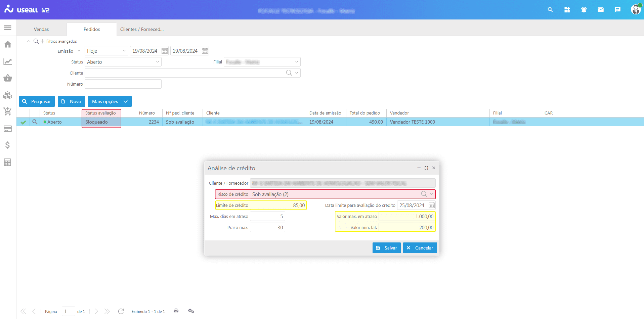Image resolution: width=644 pixels, height=319 pixels.
Task: Refresh the results grid
Action: [121, 311]
